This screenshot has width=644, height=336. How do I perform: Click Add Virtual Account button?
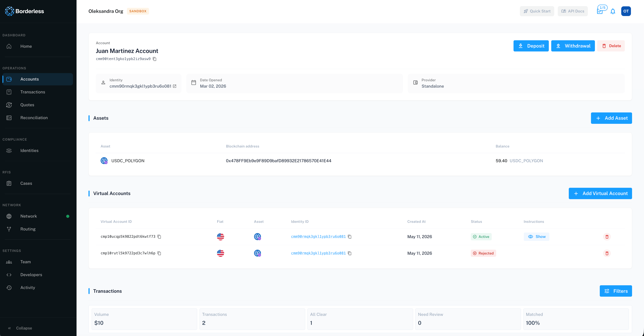[600, 194]
